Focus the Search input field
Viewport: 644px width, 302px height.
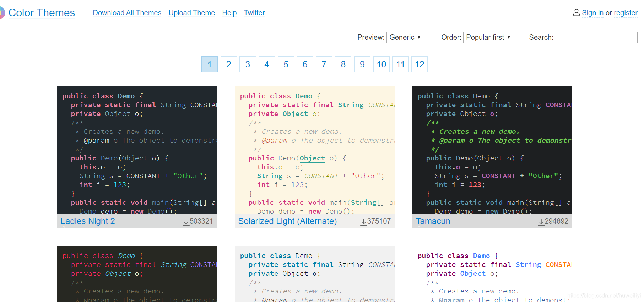coord(596,37)
